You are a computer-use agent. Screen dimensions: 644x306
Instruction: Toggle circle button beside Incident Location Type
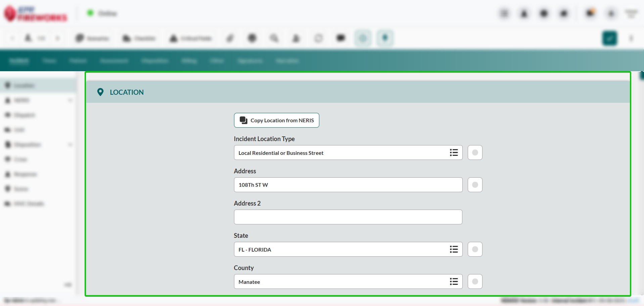point(475,153)
